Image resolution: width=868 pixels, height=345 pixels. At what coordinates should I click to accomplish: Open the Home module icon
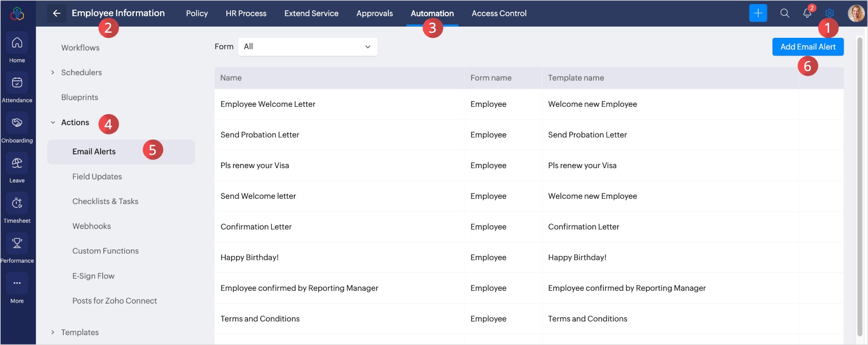tap(17, 43)
